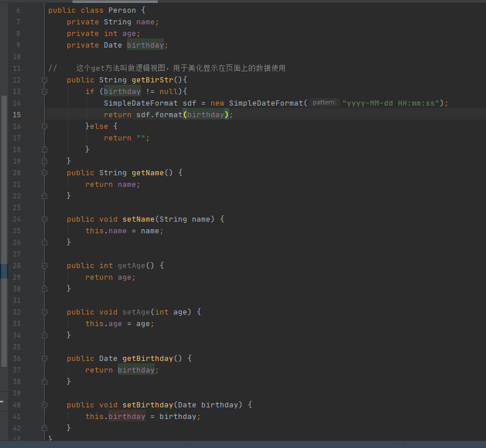Click method name setBirthday
Viewport: 486px width, 448px height.
[x=147, y=405]
